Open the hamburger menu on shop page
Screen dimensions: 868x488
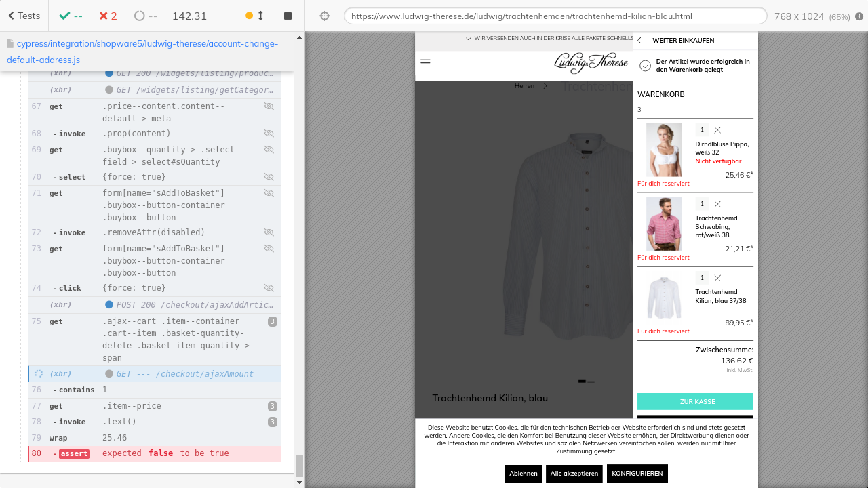(x=425, y=63)
